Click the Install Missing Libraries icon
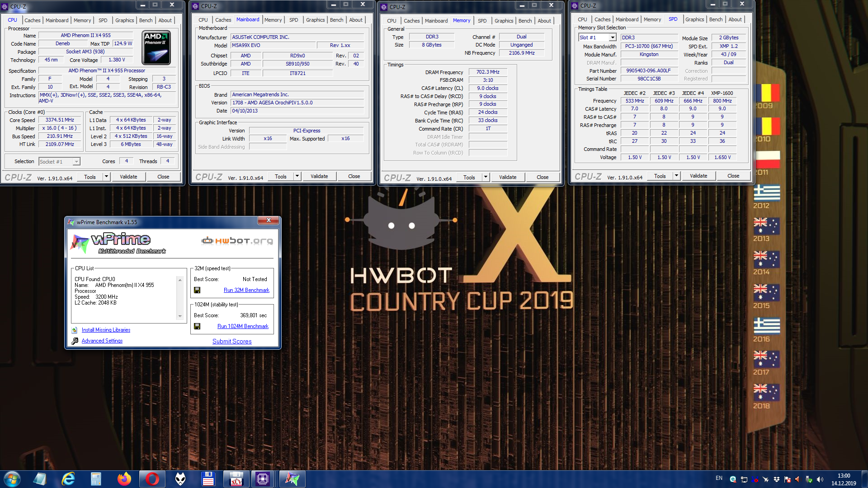The height and width of the screenshot is (488, 868). 75,330
